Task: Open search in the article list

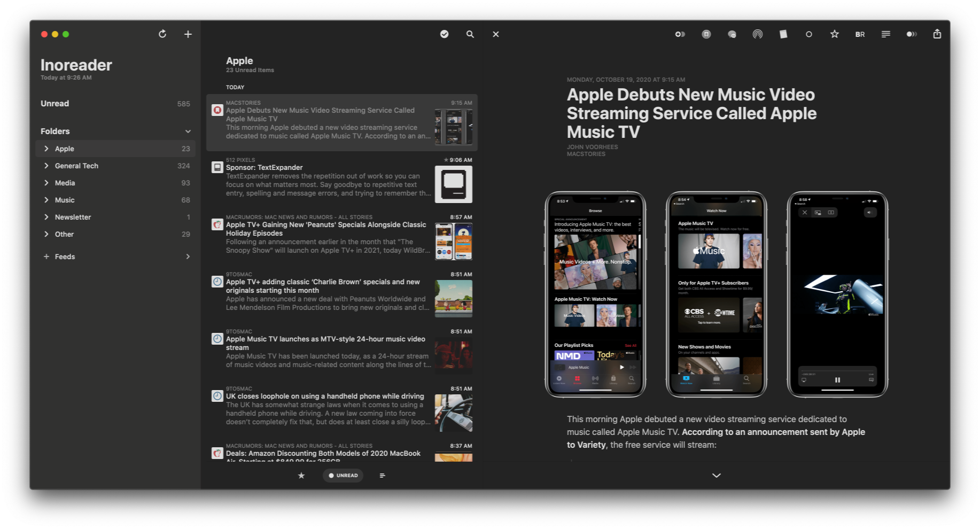Action: (470, 34)
